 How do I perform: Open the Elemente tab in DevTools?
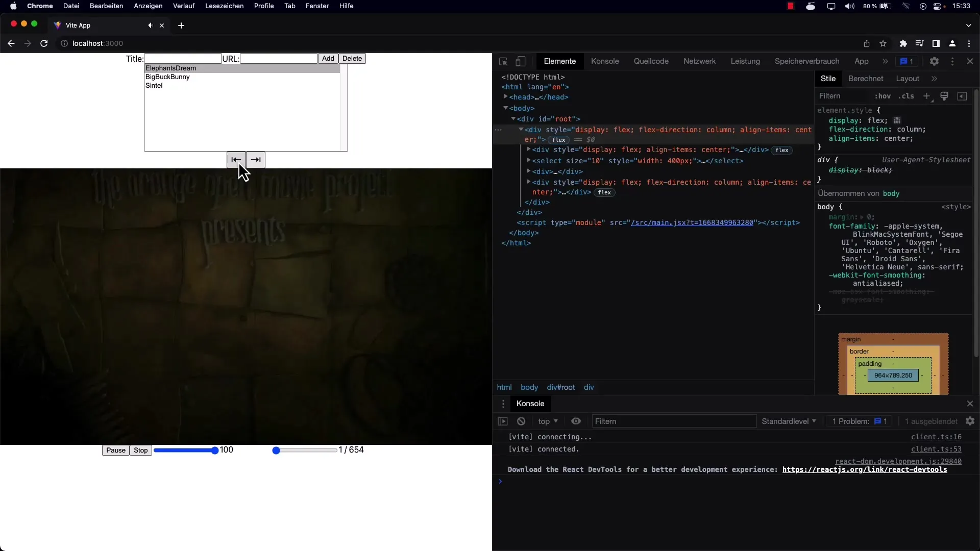point(560,61)
